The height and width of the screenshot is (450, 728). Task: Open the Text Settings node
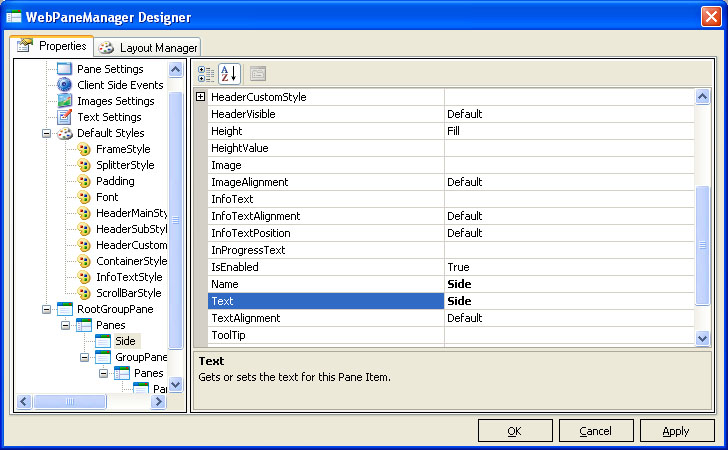(109, 117)
